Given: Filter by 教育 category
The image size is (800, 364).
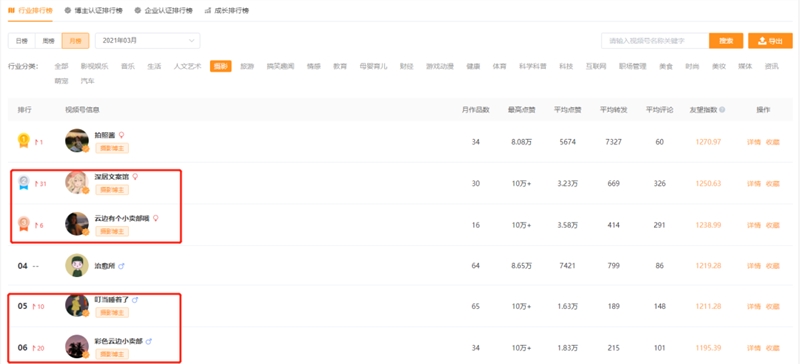Looking at the screenshot, I should (340, 66).
